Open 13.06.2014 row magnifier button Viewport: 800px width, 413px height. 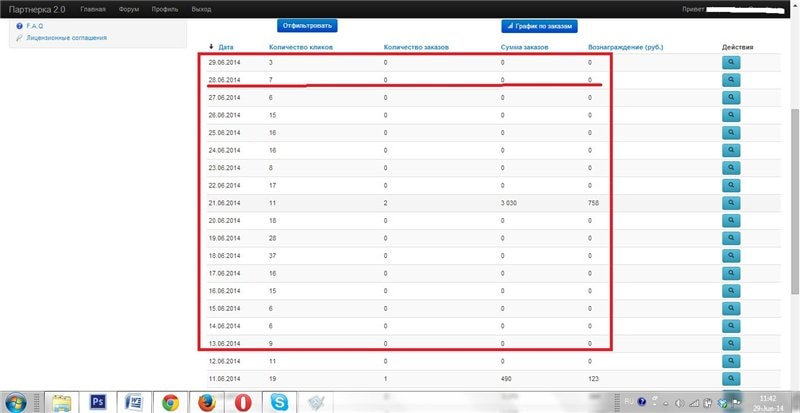pos(731,344)
